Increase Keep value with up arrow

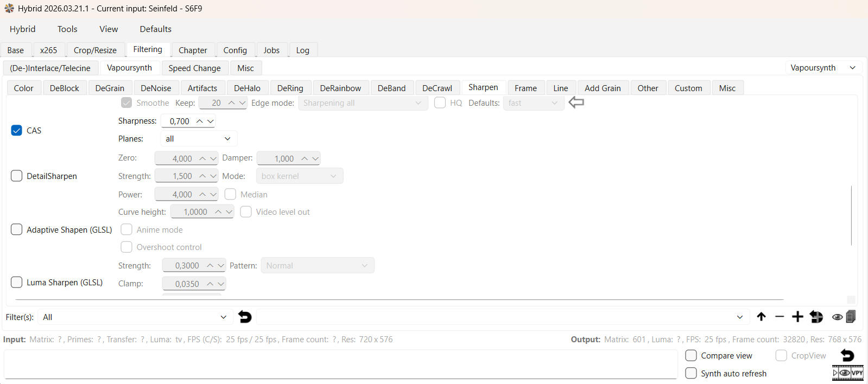click(x=232, y=103)
